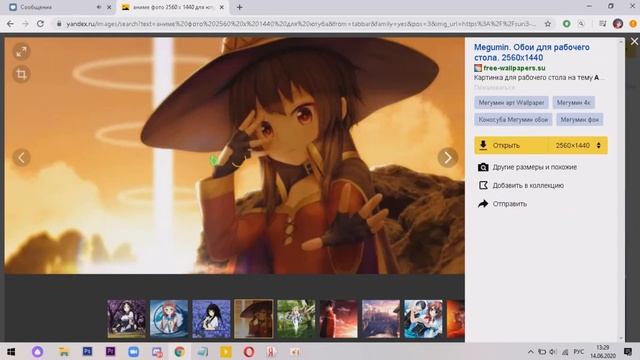Open green forest thumbnail
The image size is (640, 360).
(296, 319)
